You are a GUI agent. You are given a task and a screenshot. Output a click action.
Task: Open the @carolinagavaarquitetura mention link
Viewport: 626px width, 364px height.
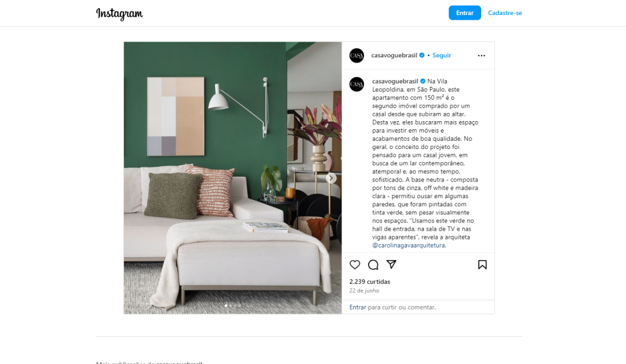(x=409, y=245)
